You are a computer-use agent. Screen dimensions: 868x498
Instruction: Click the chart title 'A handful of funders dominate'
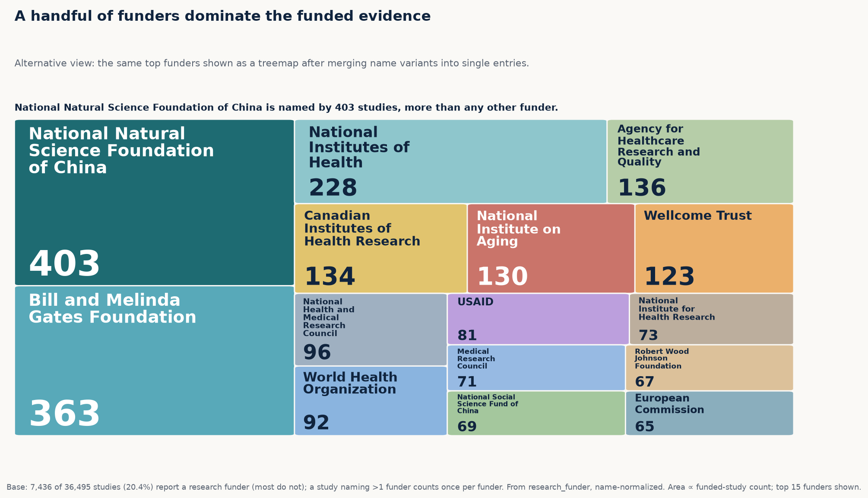coord(222,16)
